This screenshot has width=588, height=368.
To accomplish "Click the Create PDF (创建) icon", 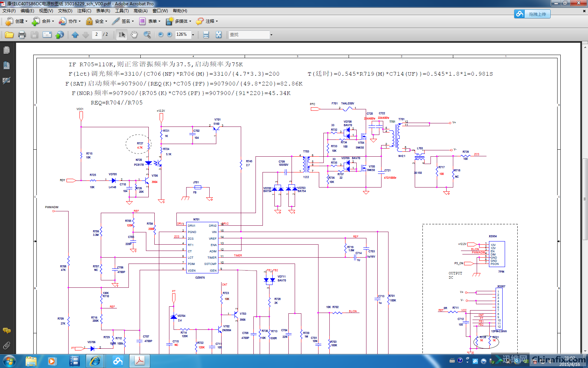I will (x=9, y=21).
